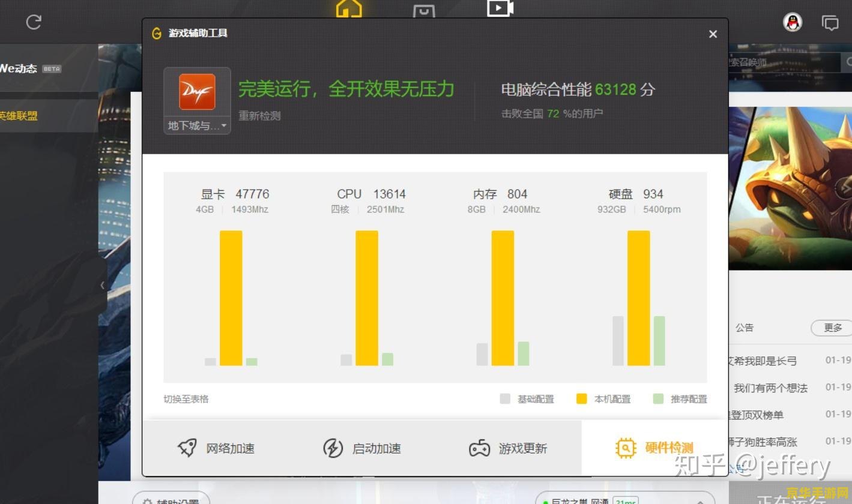Click the 四核 | 2501Mhz spec text
This screenshot has width=852, height=504.
pos(367,209)
